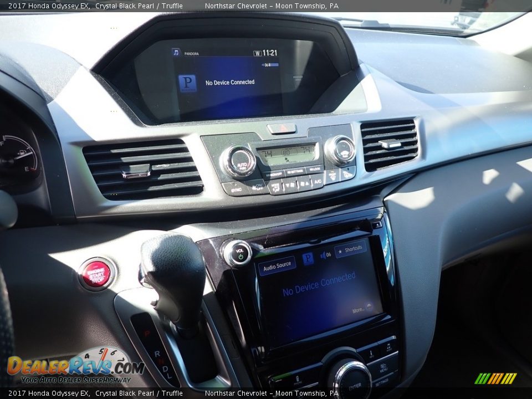Push the INFO button beside the dial
The height and width of the screenshot is (399, 532).
click(371, 354)
